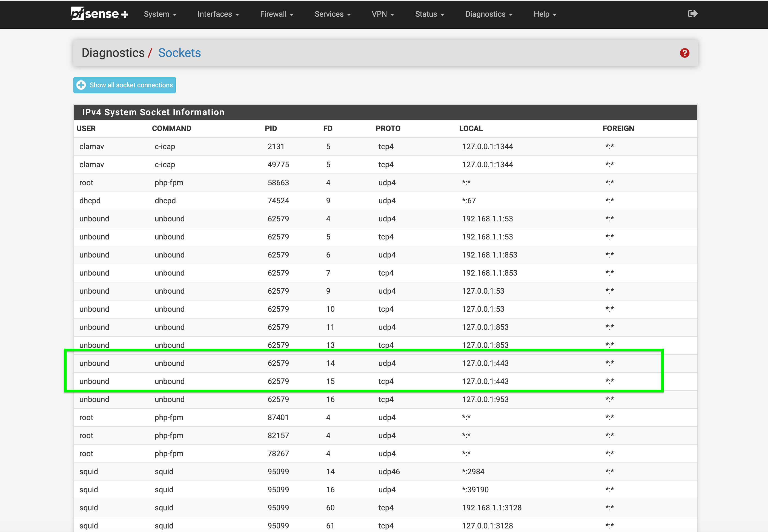Click 192.168.1.1:853 in the tcp4 row
The height and width of the screenshot is (532, 768).
click(x=489, y=273)
